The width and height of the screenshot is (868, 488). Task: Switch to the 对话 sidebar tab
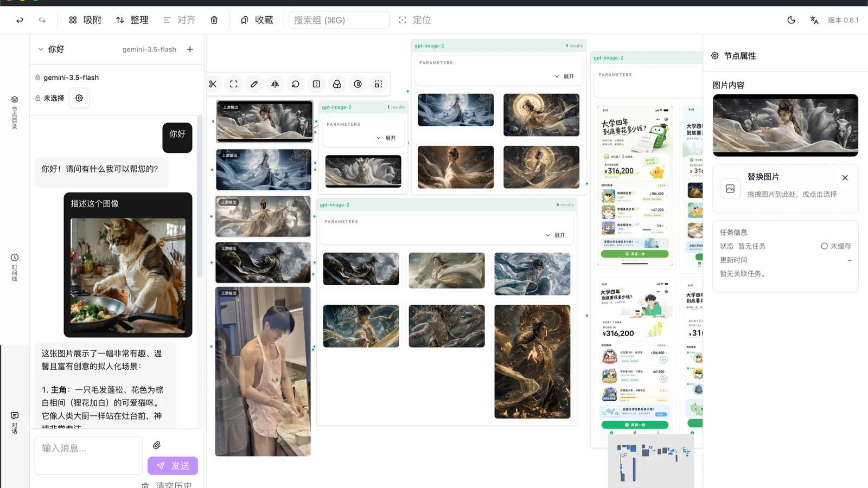[15, 423]
